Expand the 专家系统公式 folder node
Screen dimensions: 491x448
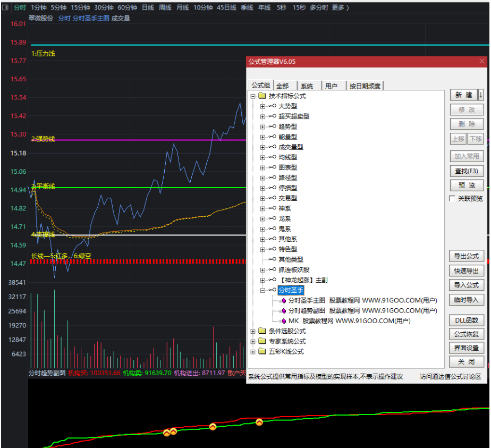point(252,341)
